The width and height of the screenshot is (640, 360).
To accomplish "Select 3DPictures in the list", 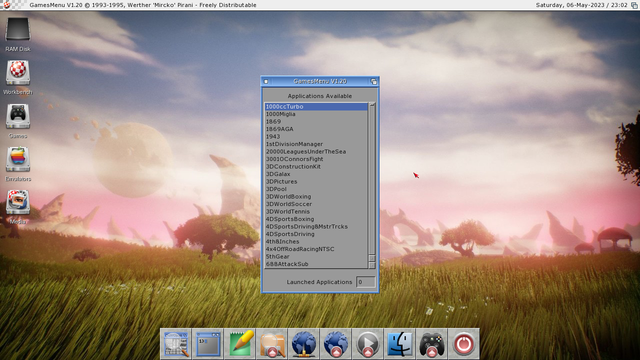I will [x=316, y=181].
